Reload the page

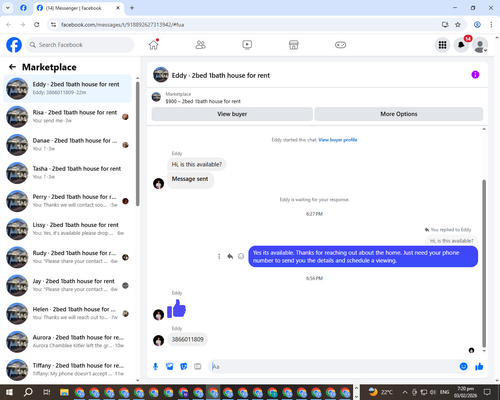pos(37,25)
